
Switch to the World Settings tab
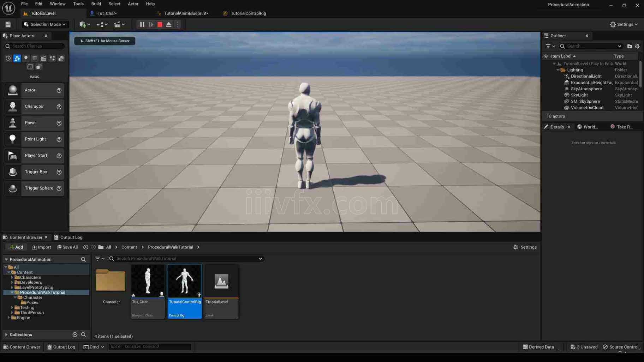click(588, 127)
